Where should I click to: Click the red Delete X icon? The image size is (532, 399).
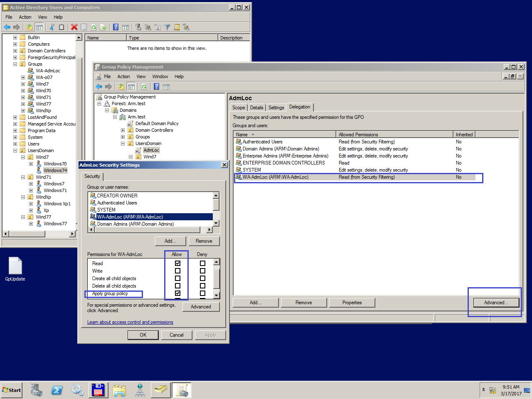(74, 27)
